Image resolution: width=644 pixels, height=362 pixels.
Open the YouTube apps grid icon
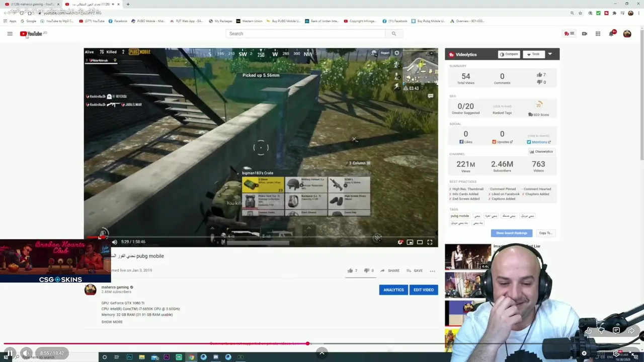point(598,34)
